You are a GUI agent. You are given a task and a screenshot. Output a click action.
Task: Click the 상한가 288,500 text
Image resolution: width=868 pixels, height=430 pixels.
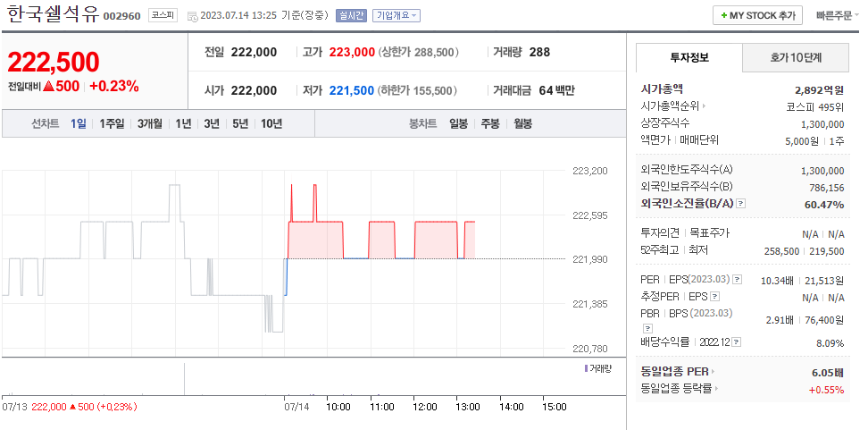point(419,52)
